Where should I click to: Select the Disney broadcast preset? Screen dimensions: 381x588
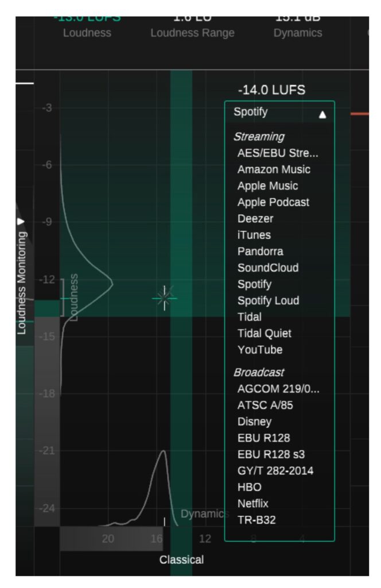click(x=254, y=421)
